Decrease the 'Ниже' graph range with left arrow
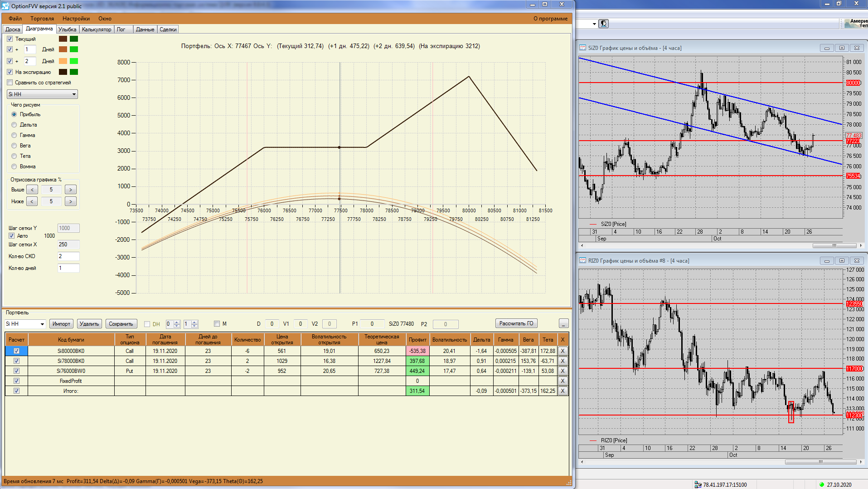Viewport: 868px width, 489px height. coord(32,201)
